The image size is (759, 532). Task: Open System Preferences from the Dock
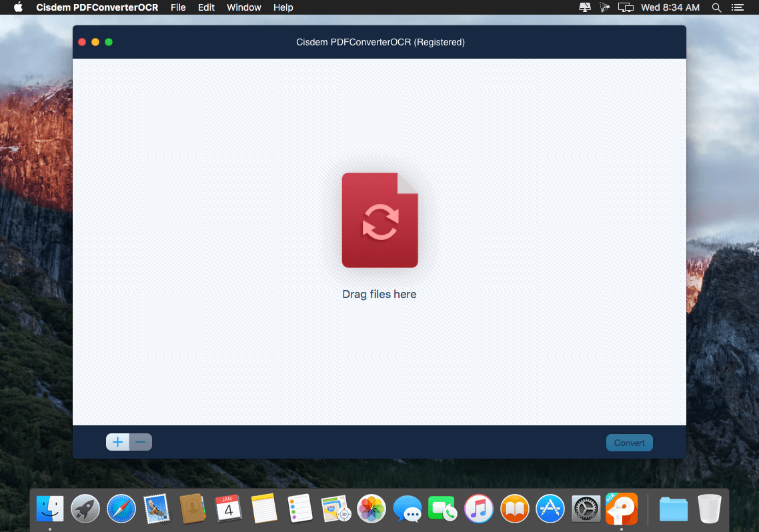click(x=586, y=509)
